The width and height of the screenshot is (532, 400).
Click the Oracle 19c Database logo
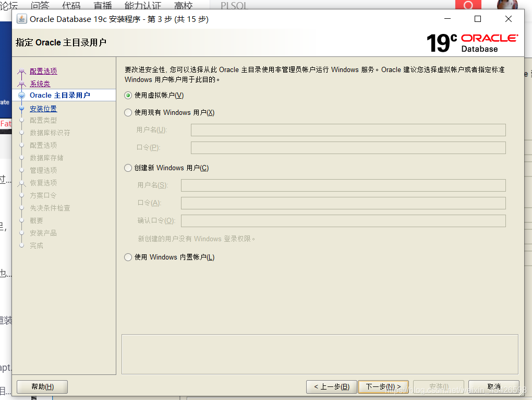click(x=472, y=43)
